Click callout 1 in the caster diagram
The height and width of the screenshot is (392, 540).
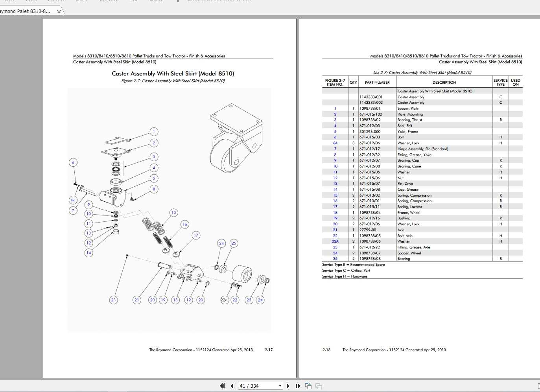coord(154,132)
